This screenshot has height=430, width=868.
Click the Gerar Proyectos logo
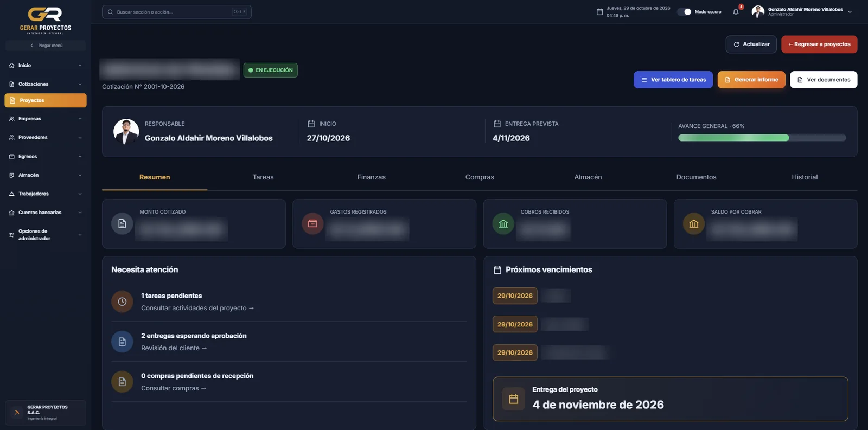[46, 21]
